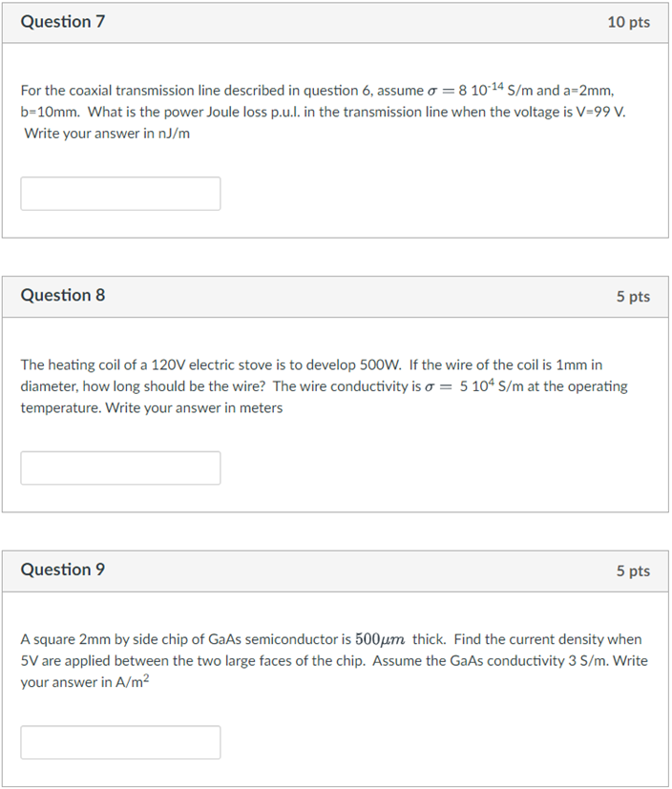Click the Question 8 header title
Viewport: 672px width, 789px height.
pos(63,296)
